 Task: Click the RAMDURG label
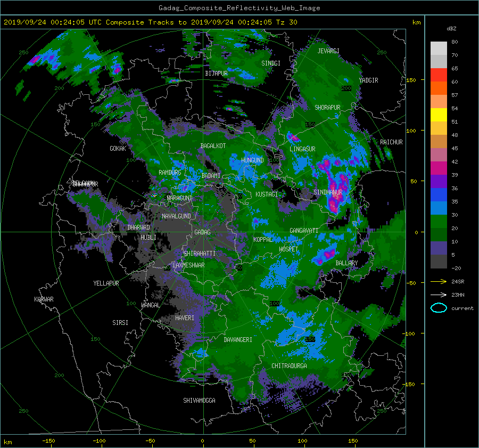[170, 173]
